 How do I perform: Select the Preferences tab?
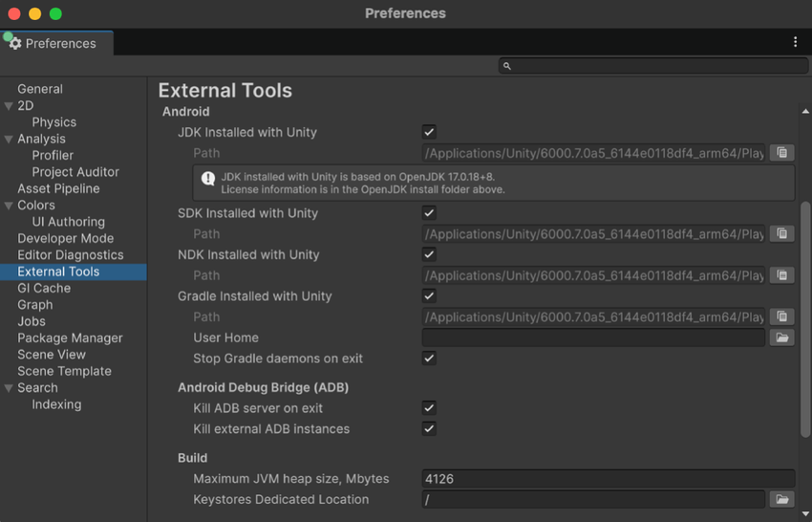57,43
